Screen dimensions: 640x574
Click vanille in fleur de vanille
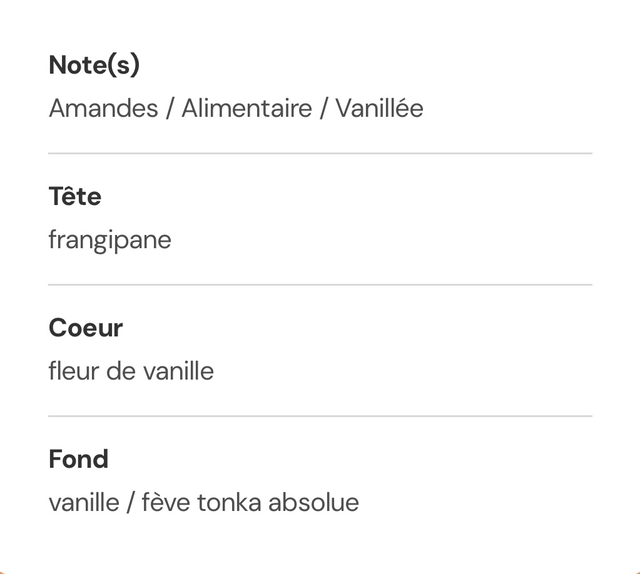(178, 371)
